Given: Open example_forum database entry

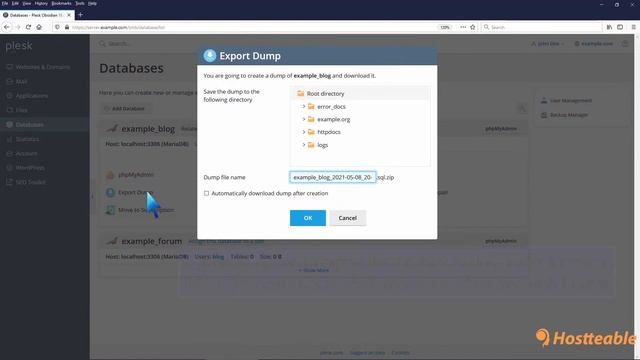Looking at the screenshot, I should coord(151,241).
